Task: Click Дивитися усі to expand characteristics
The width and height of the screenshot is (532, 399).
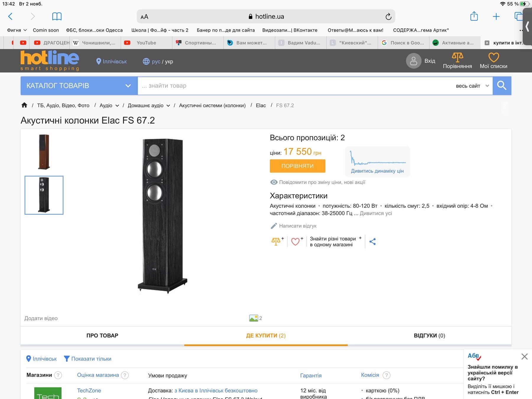Action: [376, 213]
